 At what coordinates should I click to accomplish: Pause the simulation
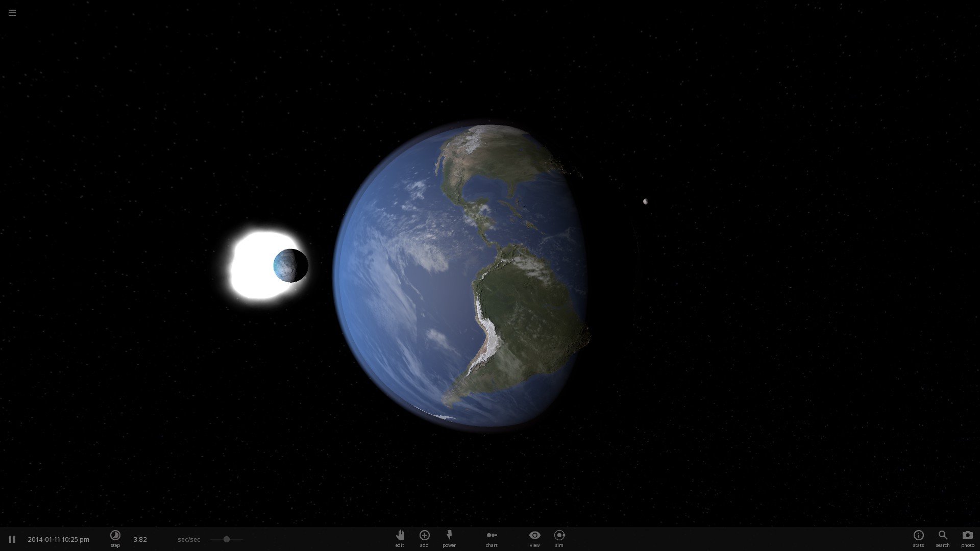[x=12, y=539]
